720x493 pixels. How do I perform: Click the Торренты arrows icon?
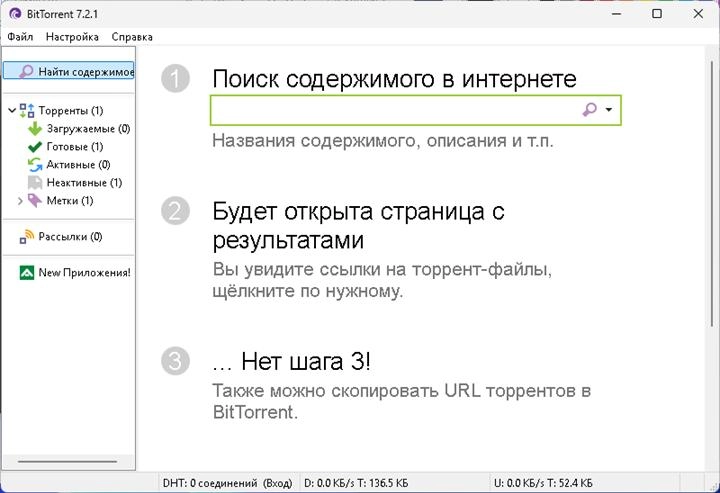(x=27, y=110)
